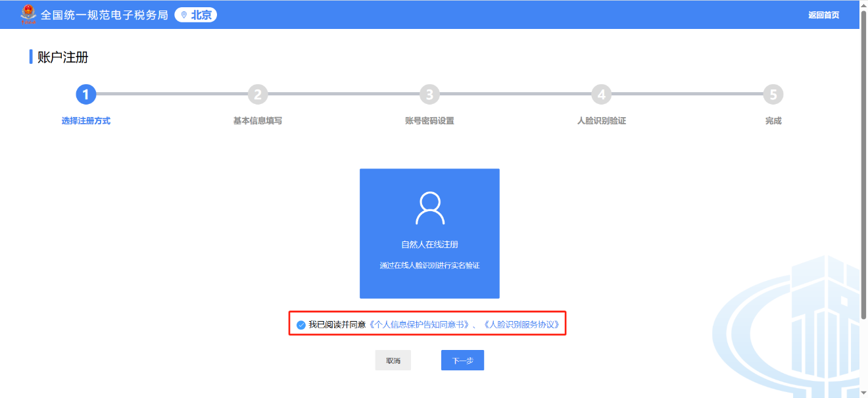868x398 pixels.
Task: Open 《人脸识别服务协议》 link
Action: click(x=521, y=325)
